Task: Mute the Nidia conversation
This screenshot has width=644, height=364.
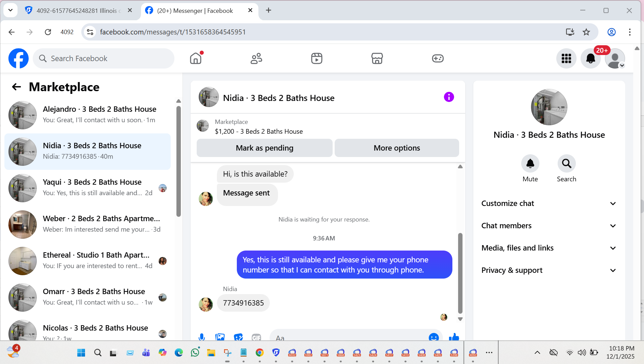Action: click(x=530, y=164)
